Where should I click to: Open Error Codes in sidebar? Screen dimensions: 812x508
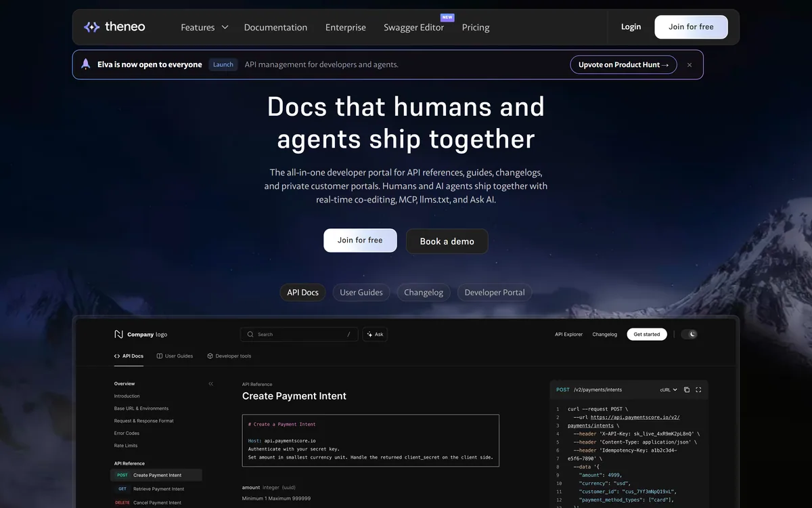point(127,433)
